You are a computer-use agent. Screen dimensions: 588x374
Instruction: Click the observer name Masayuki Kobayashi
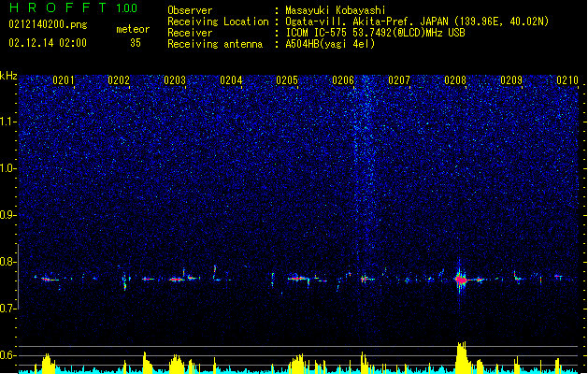pyautogui.click(x=336, y=10)
